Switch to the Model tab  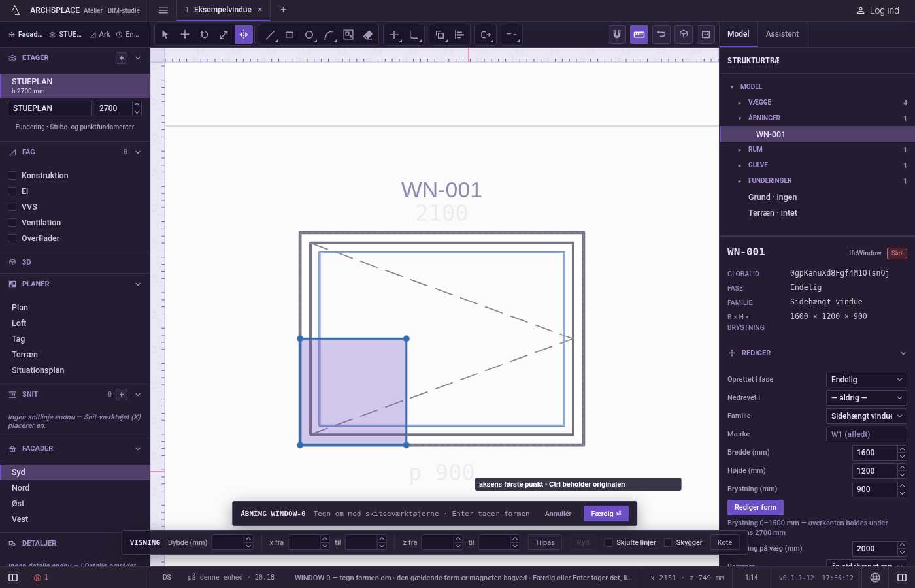739,34
